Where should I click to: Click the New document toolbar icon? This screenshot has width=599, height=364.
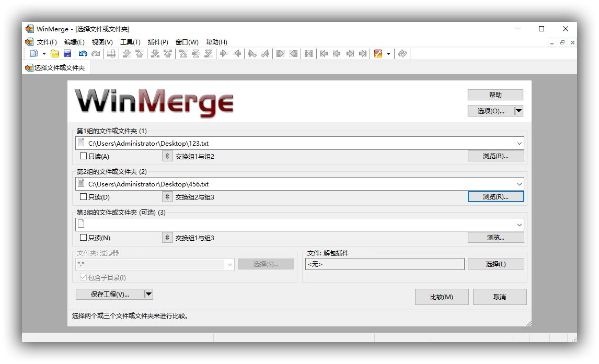[34, 53]
